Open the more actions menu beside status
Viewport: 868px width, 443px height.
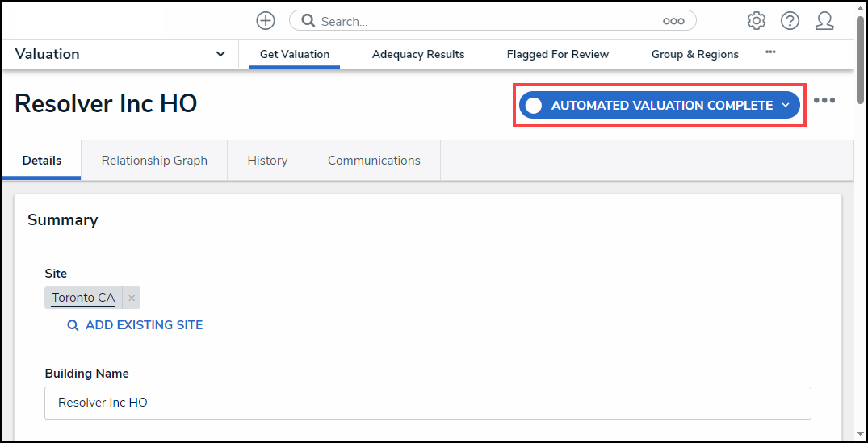(824, 101)
